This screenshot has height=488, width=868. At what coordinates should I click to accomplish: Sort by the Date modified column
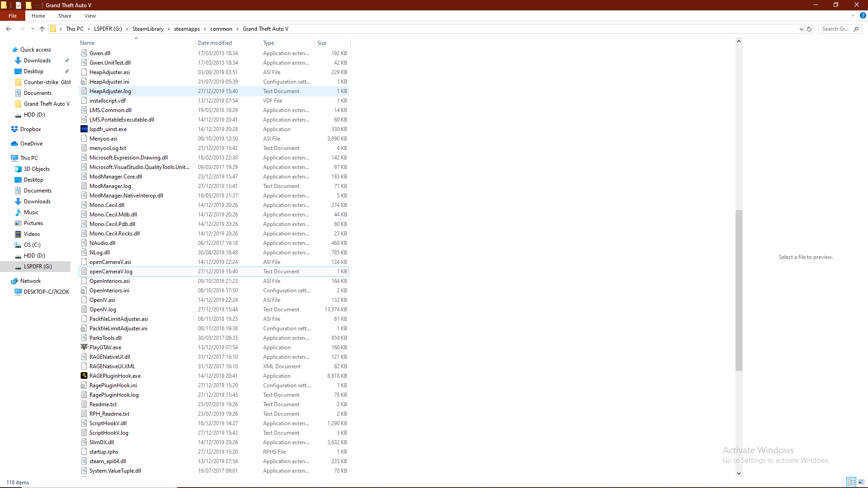tap(215, 43)
